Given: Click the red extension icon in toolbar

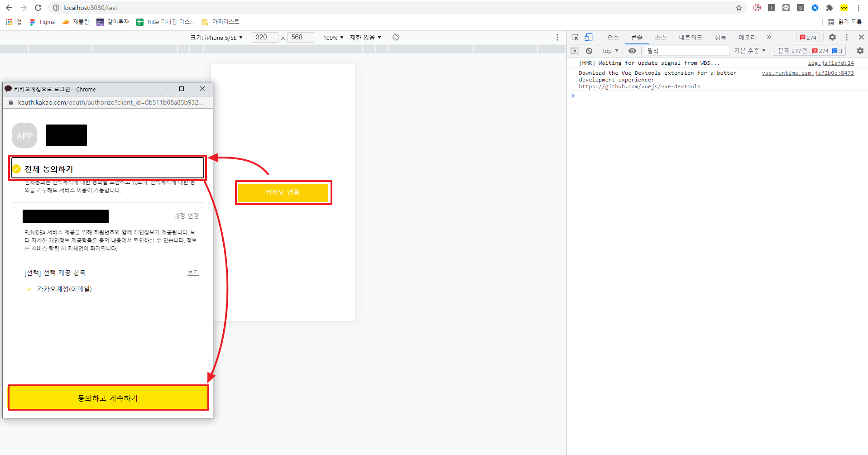Looking at the screenshot, I should tap(757, 8).
